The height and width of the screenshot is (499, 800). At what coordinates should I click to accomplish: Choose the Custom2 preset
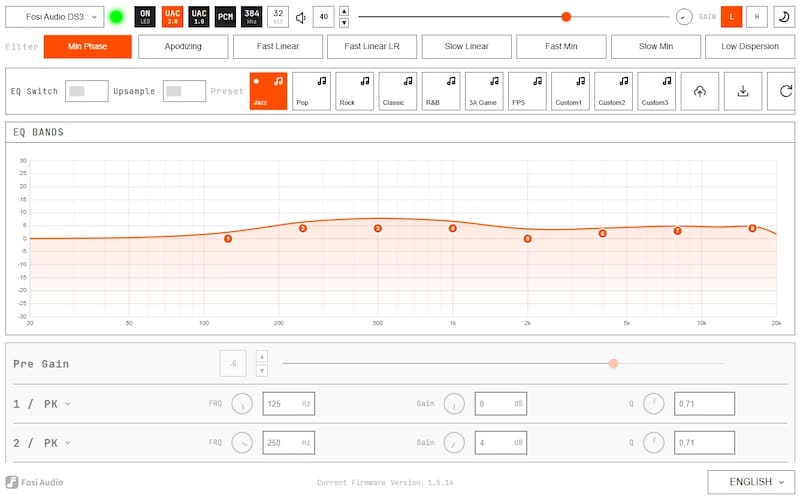pos(613,91)
